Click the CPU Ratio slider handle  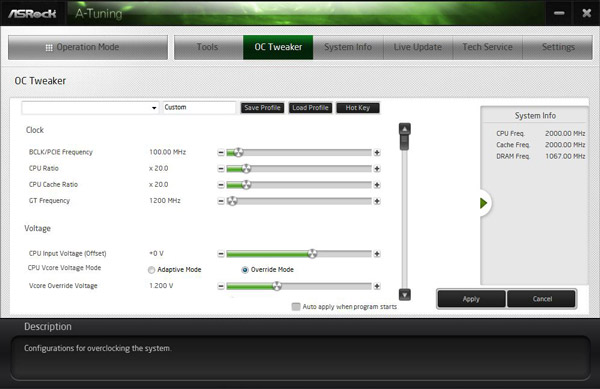[x=246, y=169]
